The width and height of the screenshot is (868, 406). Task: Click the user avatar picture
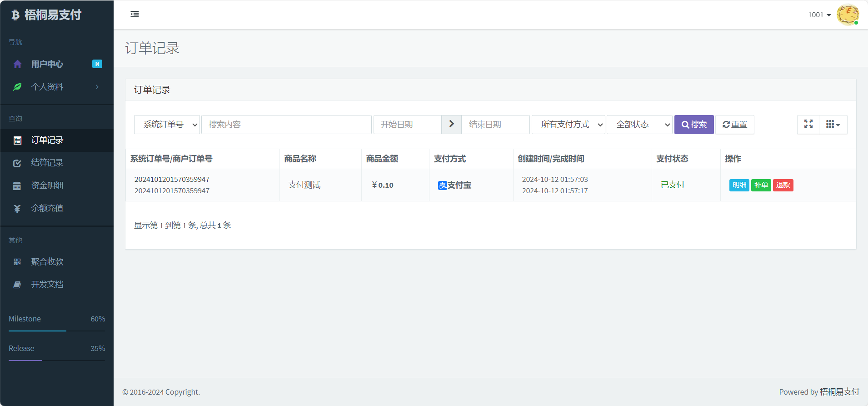(x=848, y=15)
